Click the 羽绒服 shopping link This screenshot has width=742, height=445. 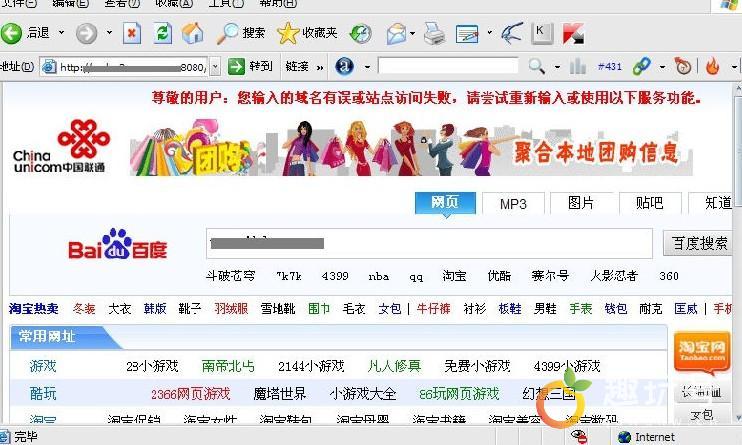[x=231, y=309]
